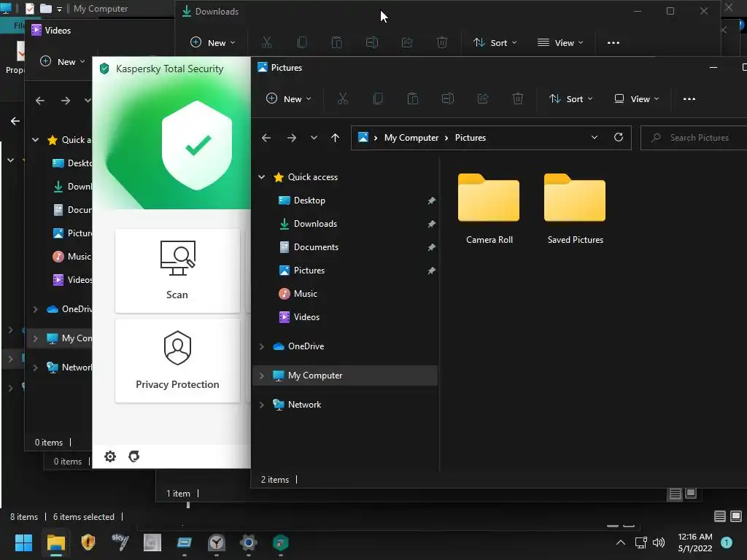Open recent locations chevron in Pictures

pyautogui.click(x=314, y=138)
